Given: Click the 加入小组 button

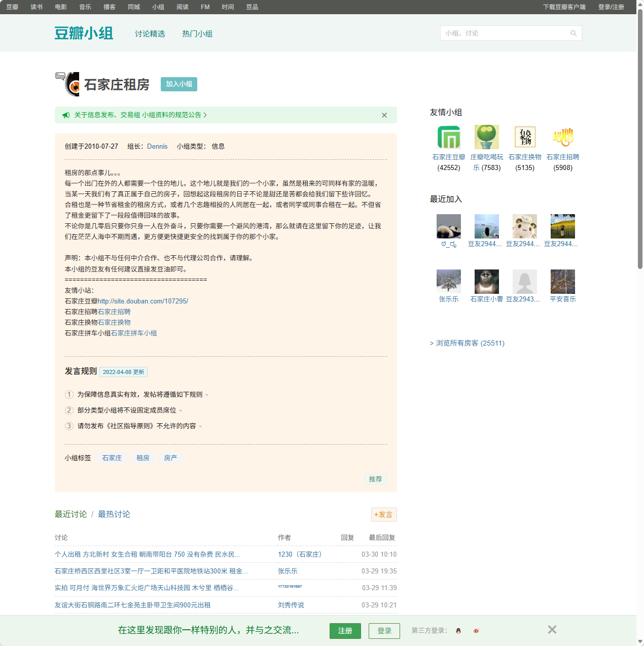Looking at the screenshot, I should pyautogui.click(x=178, y=84).
